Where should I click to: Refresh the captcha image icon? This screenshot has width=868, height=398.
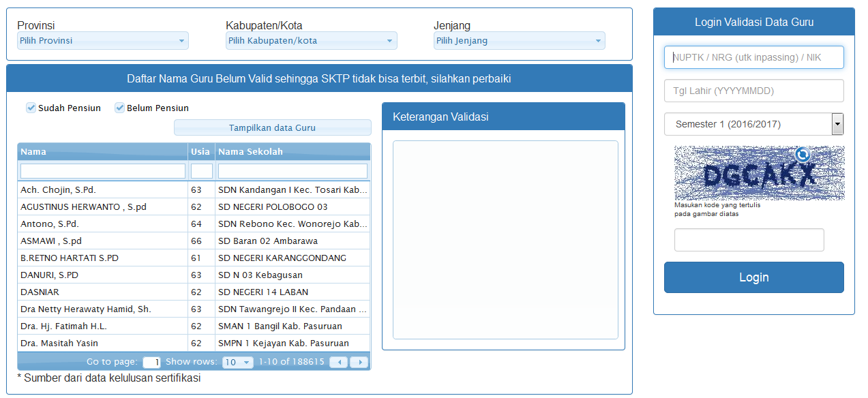point(802,154)
